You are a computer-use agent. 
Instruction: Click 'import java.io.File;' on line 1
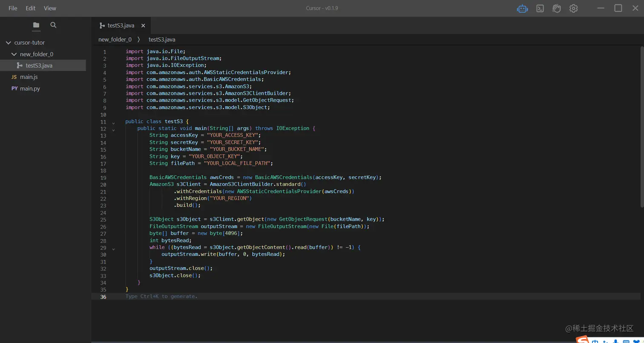tap(155, 51)
